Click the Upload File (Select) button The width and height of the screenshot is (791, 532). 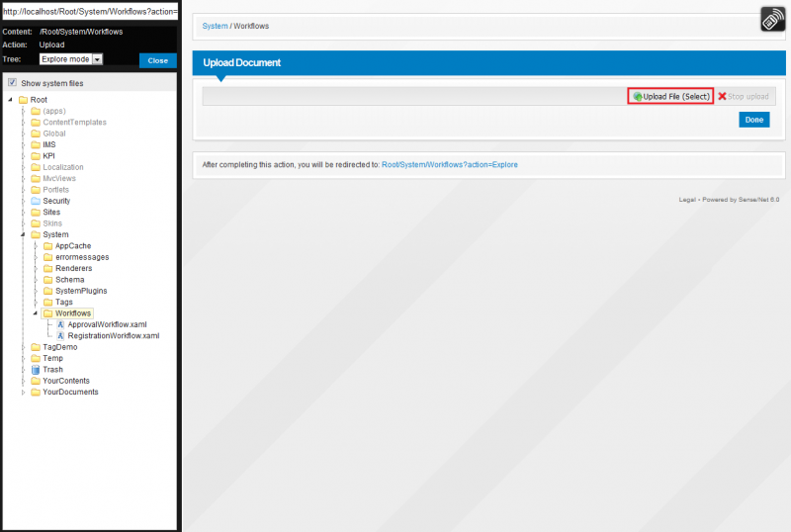pyautogui.click(x=670, y=96)
